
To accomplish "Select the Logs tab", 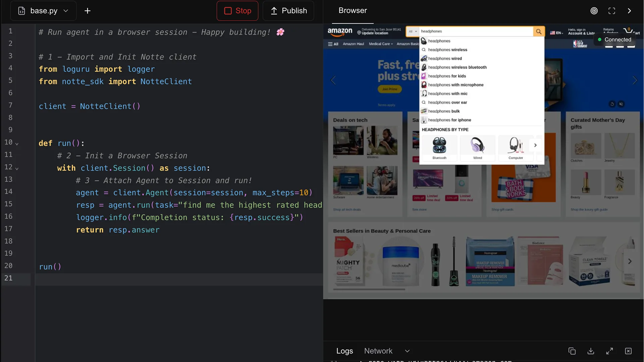I will pyautogui.click(x=344, y=351).
